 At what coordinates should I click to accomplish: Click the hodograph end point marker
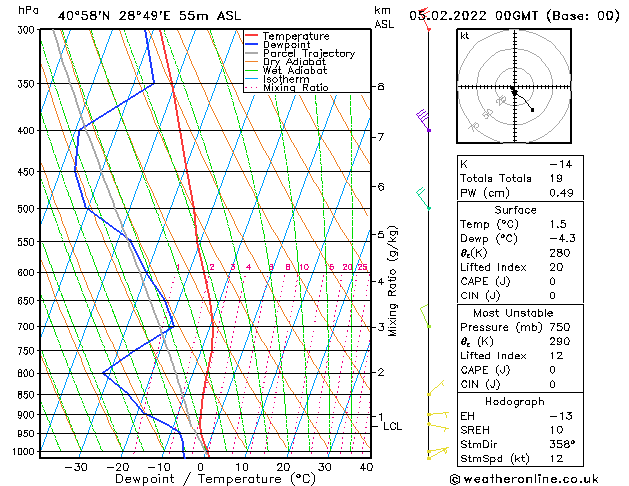coord(532,110)
